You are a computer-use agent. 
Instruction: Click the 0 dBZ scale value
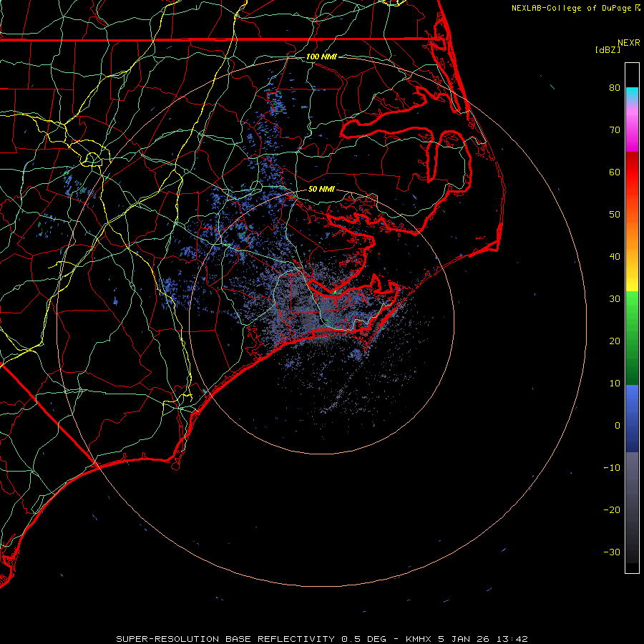(x=618, y=426)
